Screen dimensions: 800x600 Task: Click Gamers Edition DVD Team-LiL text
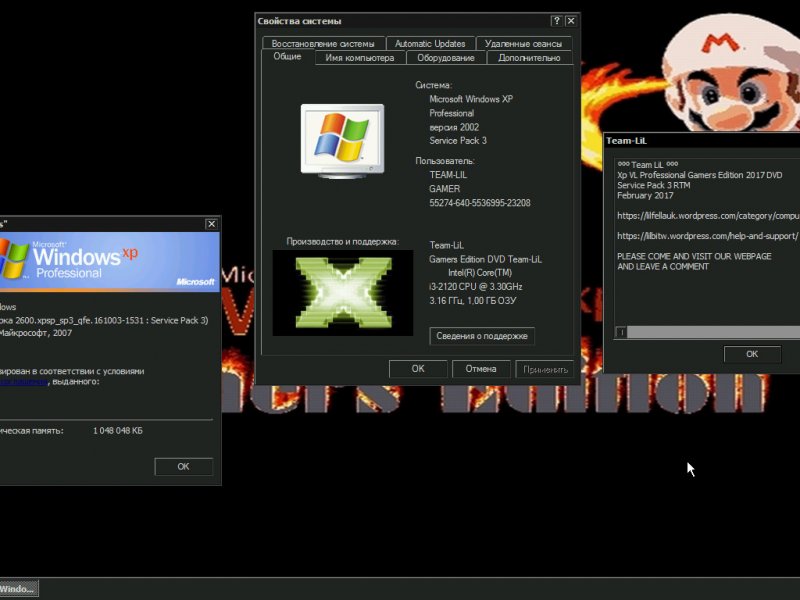485,259
